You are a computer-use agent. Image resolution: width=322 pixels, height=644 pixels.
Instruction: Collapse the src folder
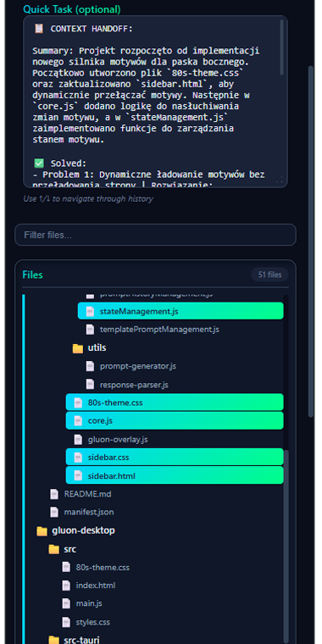click(69, 549)
